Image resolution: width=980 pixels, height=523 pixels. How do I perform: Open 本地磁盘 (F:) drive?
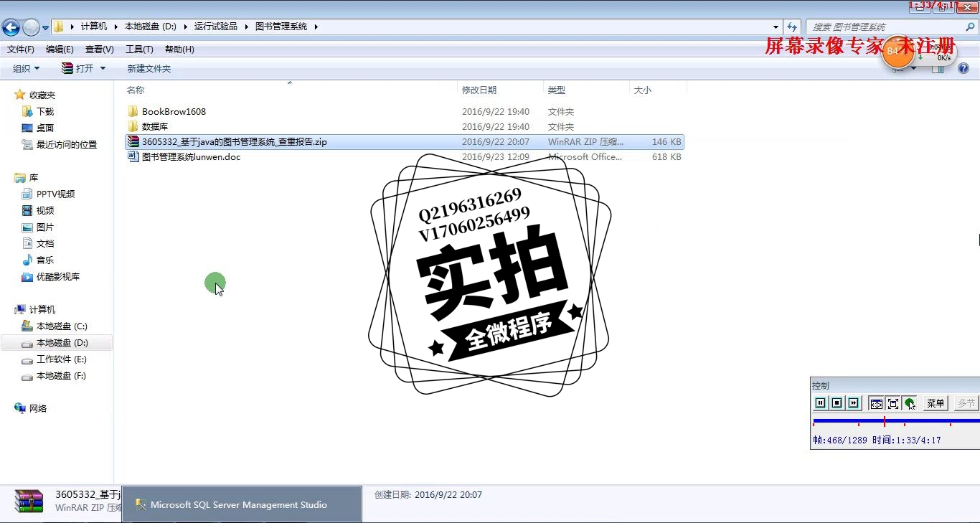tap(61, 376)
